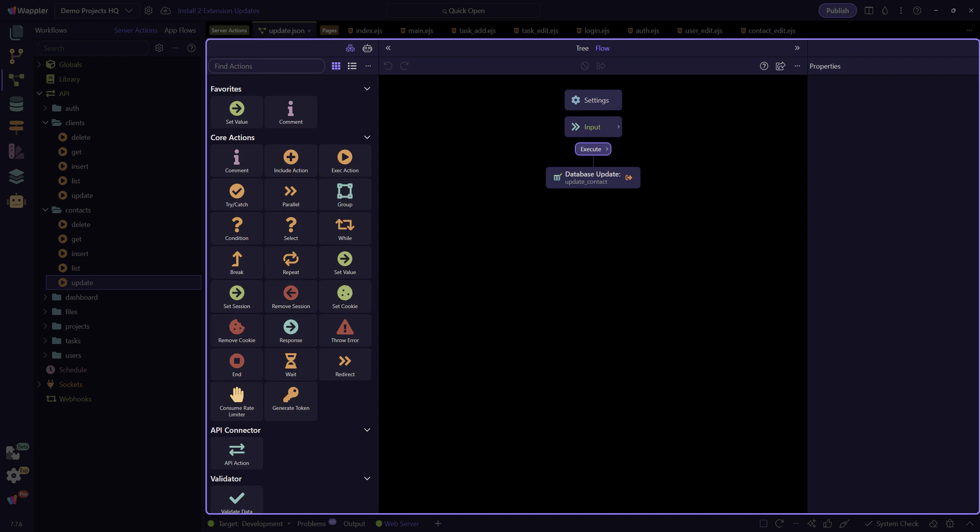The width and height of the screenshot is (980, 532).
Task: Switch actions panel to grid view
Action: tap(336, 66)
